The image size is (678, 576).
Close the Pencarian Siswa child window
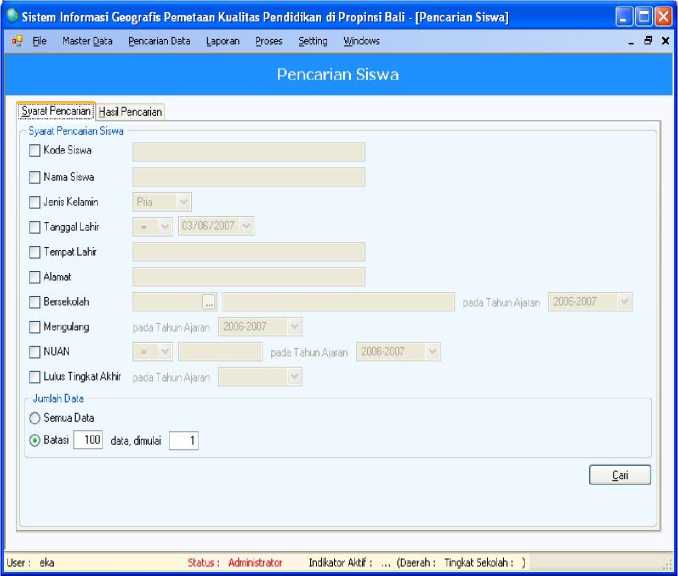point(665,41)
